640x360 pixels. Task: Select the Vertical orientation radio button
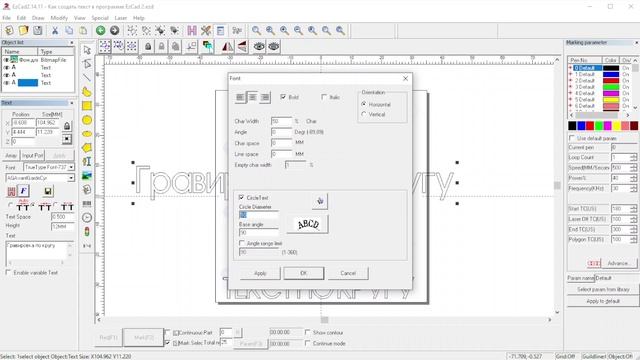tap(364, 114)
